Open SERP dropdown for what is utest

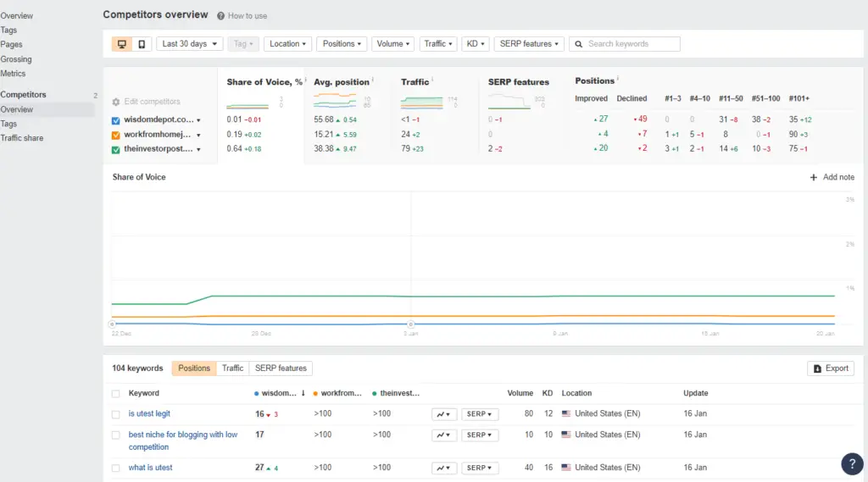coord(480,468)
